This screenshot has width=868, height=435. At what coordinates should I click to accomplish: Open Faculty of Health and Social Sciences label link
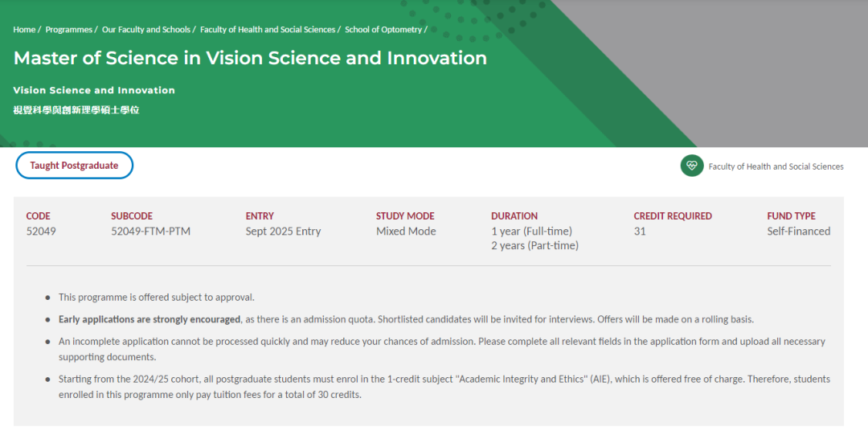pos(776,166)
